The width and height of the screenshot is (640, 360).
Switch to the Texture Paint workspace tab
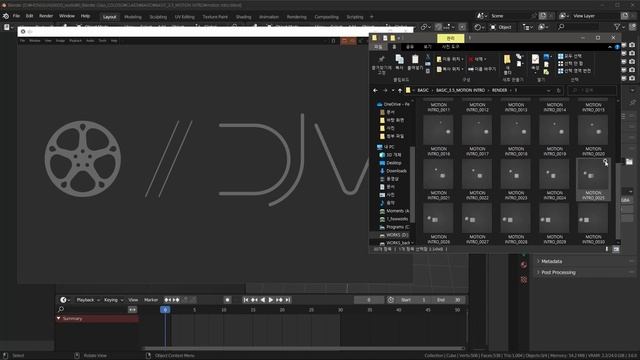(215, 17)
